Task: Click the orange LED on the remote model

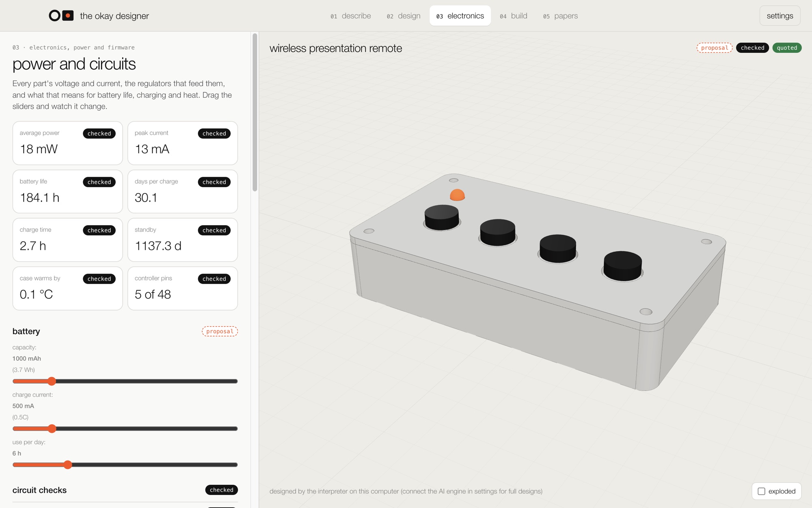Action: point(457,195)
